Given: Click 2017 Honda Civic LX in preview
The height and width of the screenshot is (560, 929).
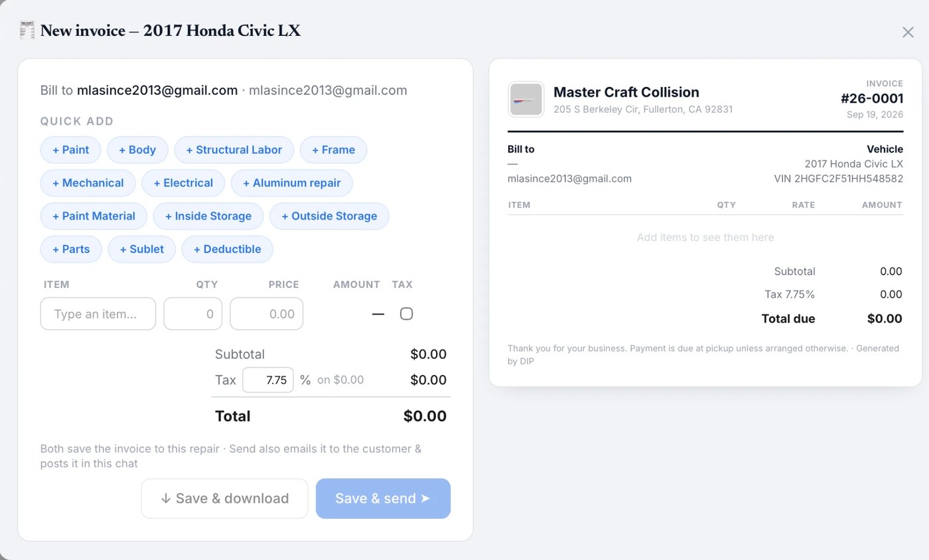Looking at the screenshot, I should [x=854, y=164].
